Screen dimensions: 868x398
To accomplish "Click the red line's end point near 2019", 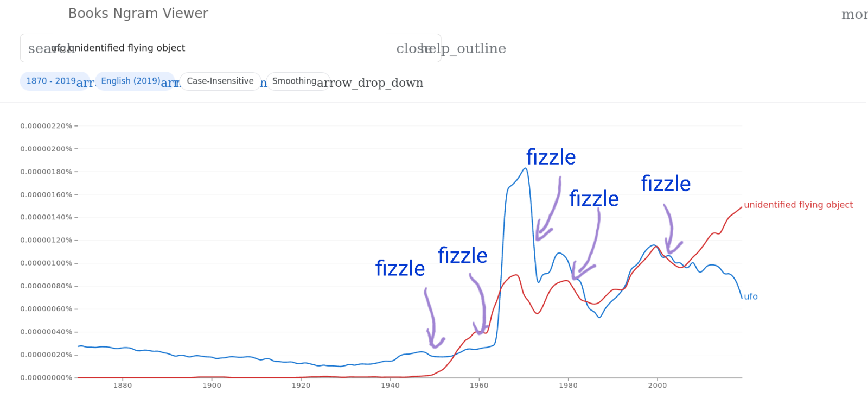I will [741, 207].
